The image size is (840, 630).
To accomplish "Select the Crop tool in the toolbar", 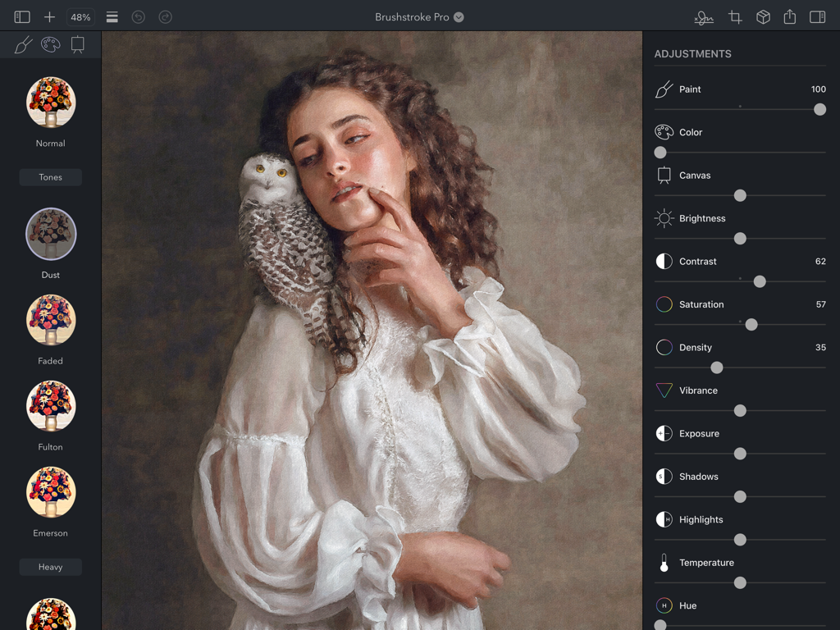I will click(x=734, y=16).
